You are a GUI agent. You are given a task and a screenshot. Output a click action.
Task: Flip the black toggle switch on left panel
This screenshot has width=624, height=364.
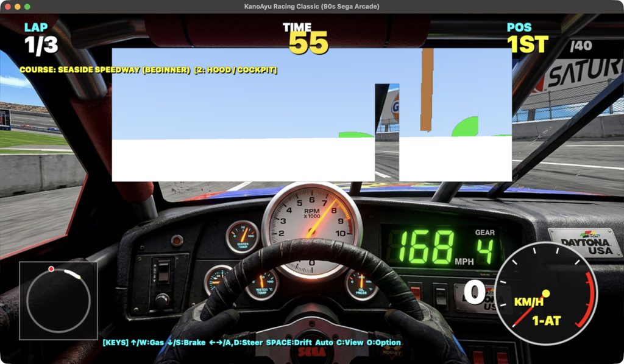click(x=163, y=271)
